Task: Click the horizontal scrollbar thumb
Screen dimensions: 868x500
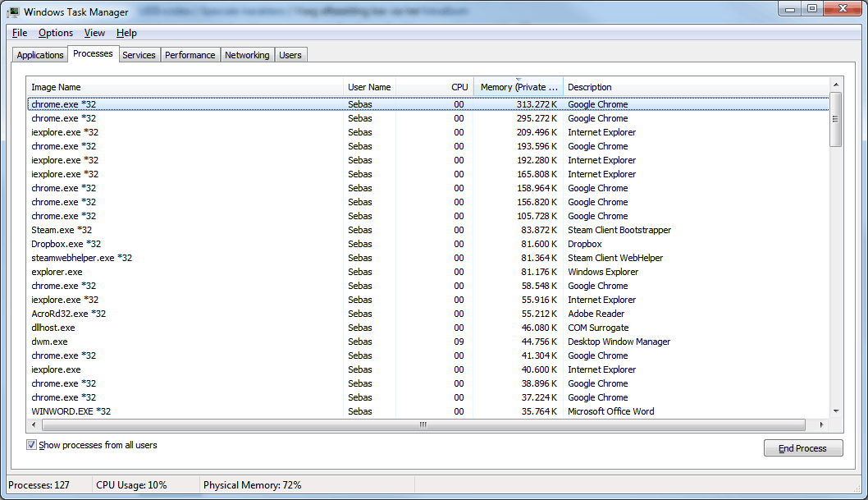Action: pyautogui.click(x=423, y=424)
